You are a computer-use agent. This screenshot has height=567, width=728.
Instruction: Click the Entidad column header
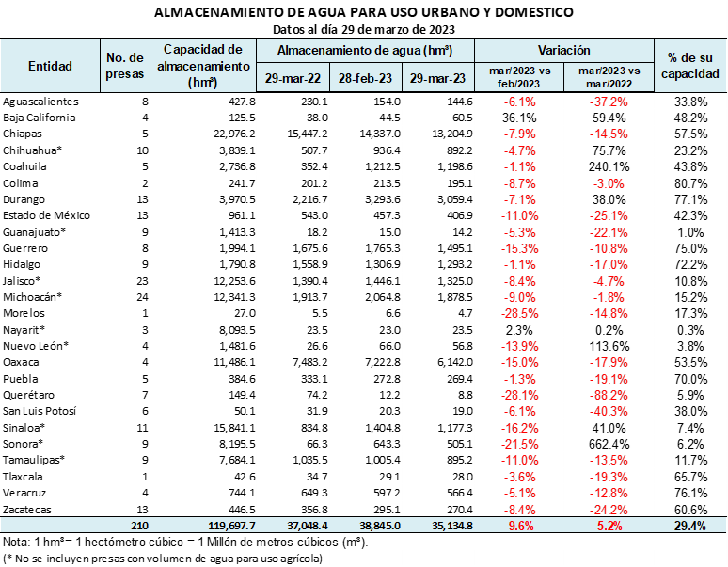(x=50, y=66)
